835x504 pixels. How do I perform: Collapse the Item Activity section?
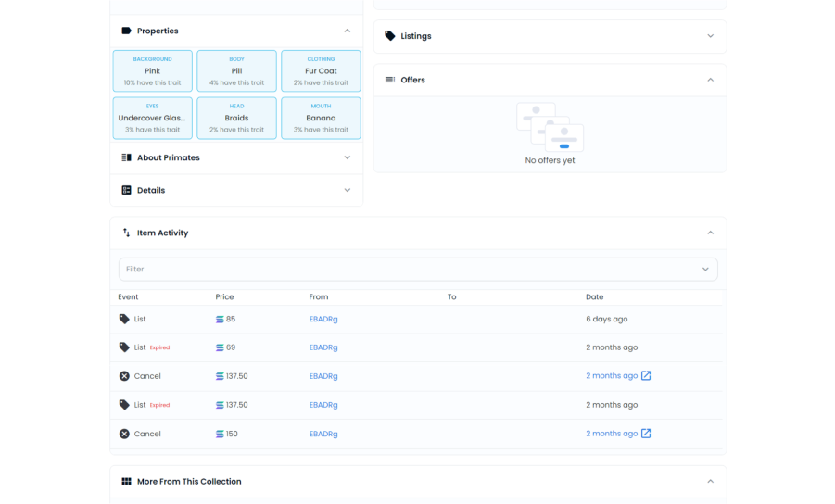[x=711, y=233]
